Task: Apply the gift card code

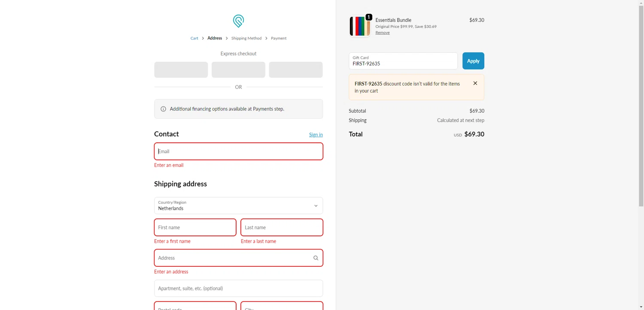Action: pos(473,61)
